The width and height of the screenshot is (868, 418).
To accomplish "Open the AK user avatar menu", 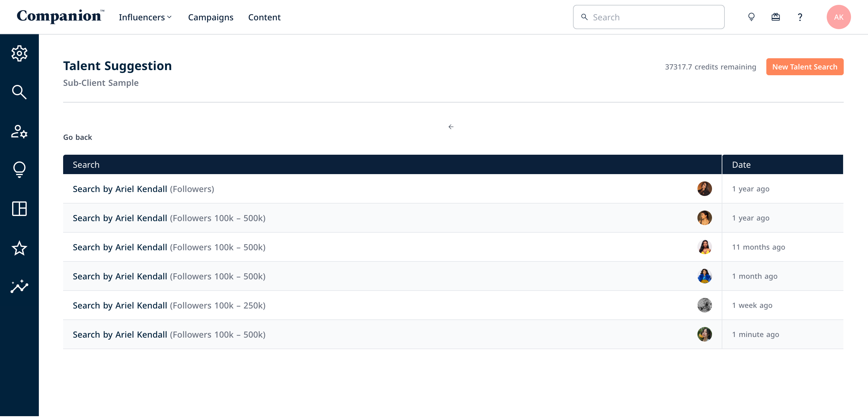I will [838, 17].
